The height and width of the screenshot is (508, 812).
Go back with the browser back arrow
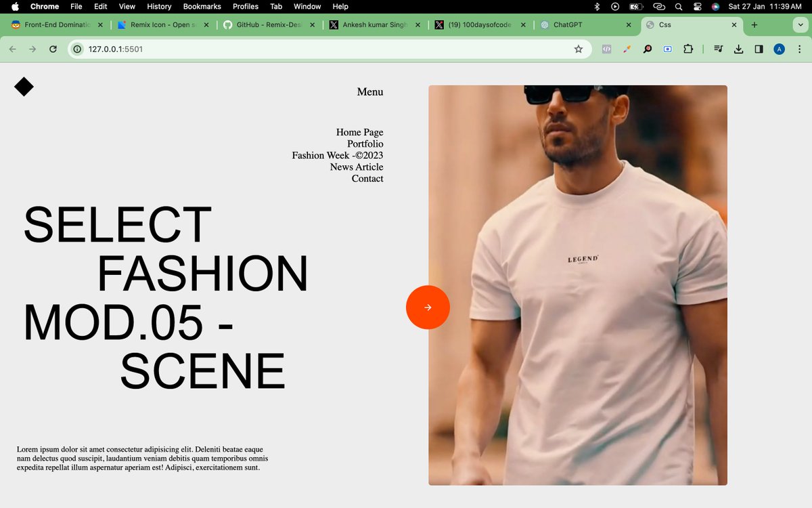tap(13, 49)
